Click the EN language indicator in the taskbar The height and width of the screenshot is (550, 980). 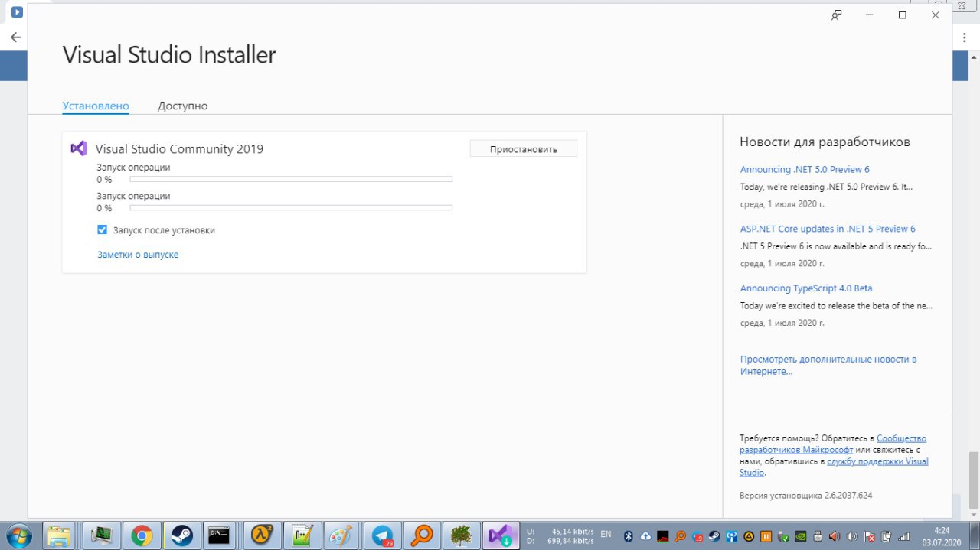606,534
